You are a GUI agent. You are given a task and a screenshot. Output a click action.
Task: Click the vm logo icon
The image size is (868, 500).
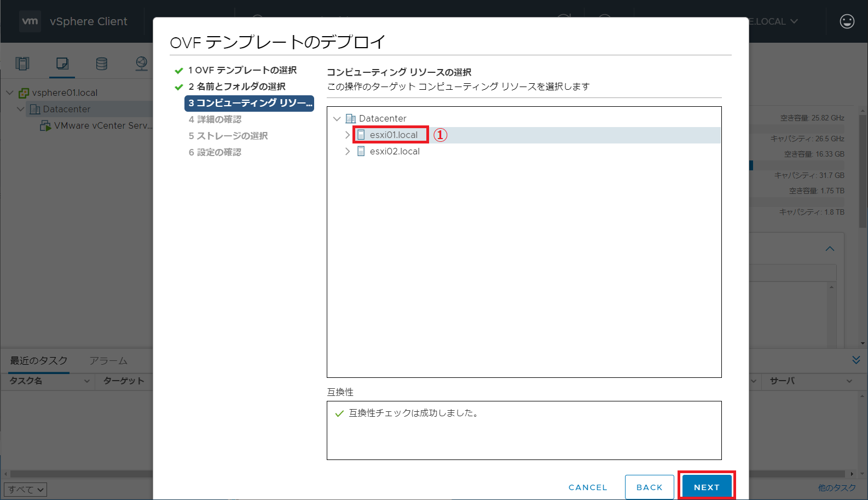[x=30, y=21]
